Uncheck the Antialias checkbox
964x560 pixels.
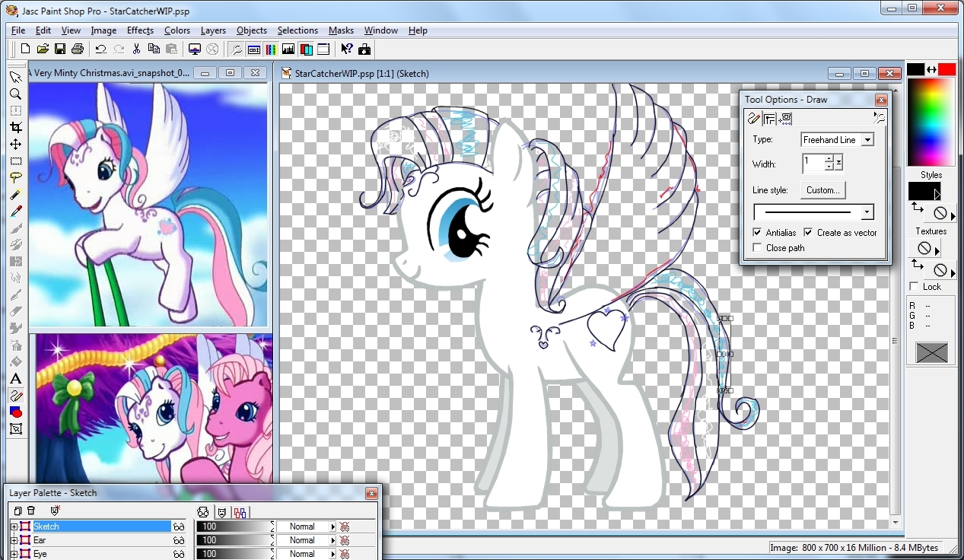pyautogui.click(x=757, y=233)
